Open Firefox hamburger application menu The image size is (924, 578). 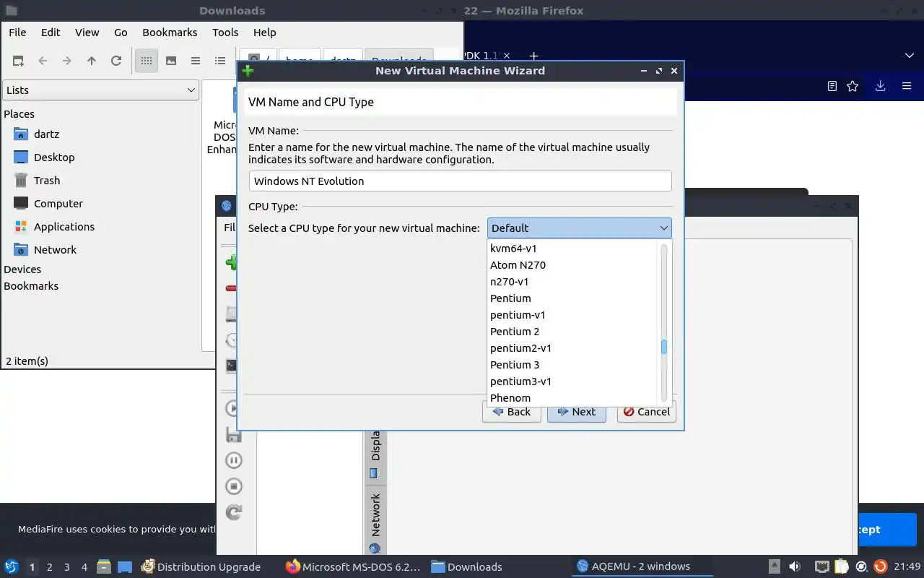(907, 86)
